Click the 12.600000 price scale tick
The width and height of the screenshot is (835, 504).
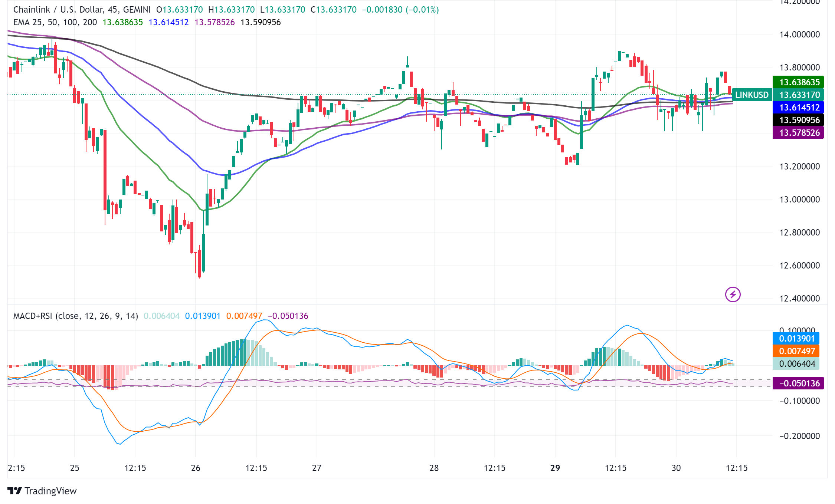[799, 266]
